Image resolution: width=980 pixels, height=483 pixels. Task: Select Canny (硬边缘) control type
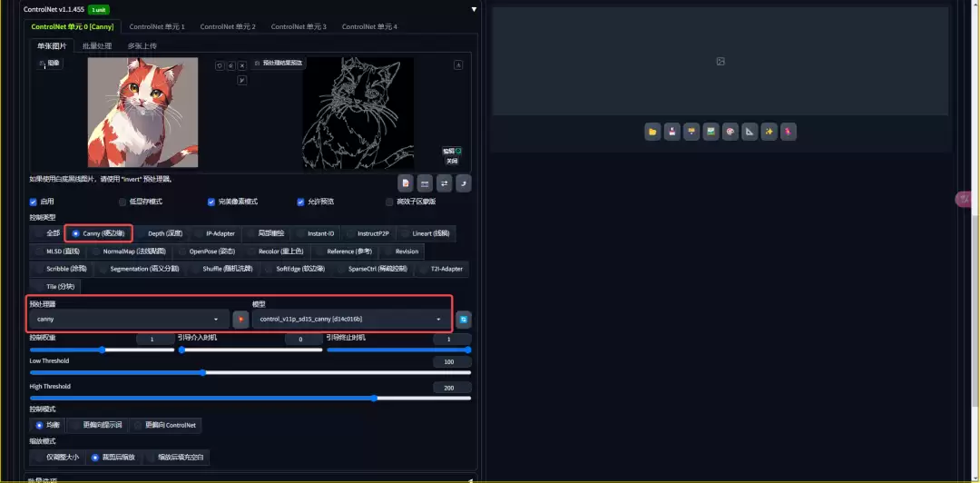[x=98, y=233]
